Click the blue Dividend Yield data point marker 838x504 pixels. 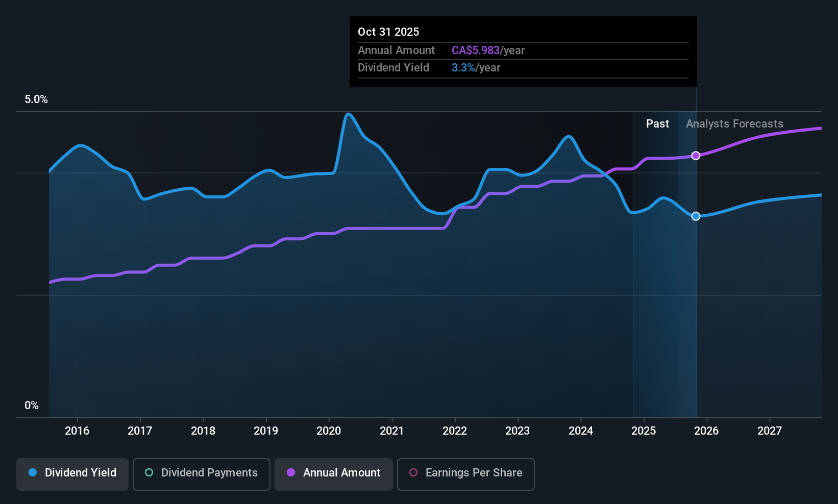tap(696, 216)
